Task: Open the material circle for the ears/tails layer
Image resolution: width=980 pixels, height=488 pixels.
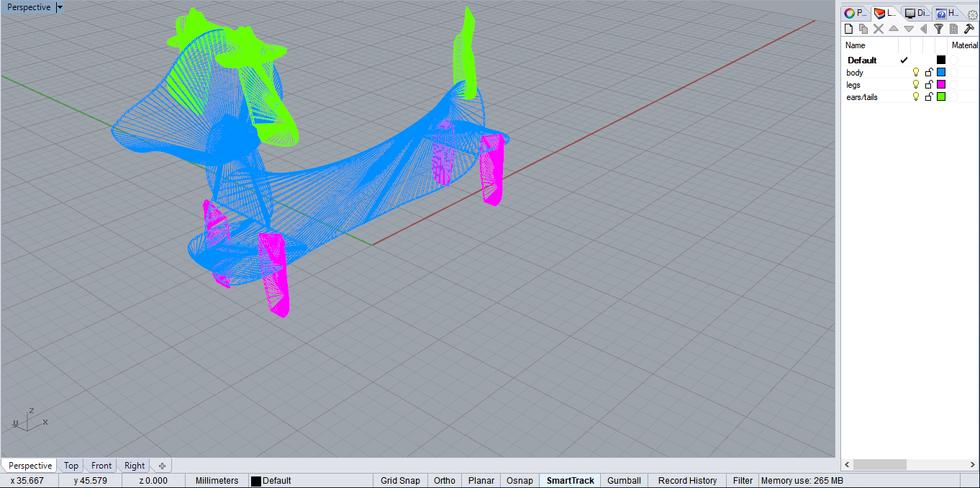Action: [x=953, y=97]
